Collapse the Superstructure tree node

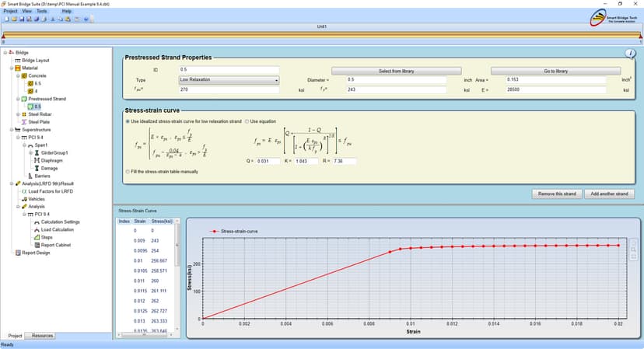pos(12,130)
